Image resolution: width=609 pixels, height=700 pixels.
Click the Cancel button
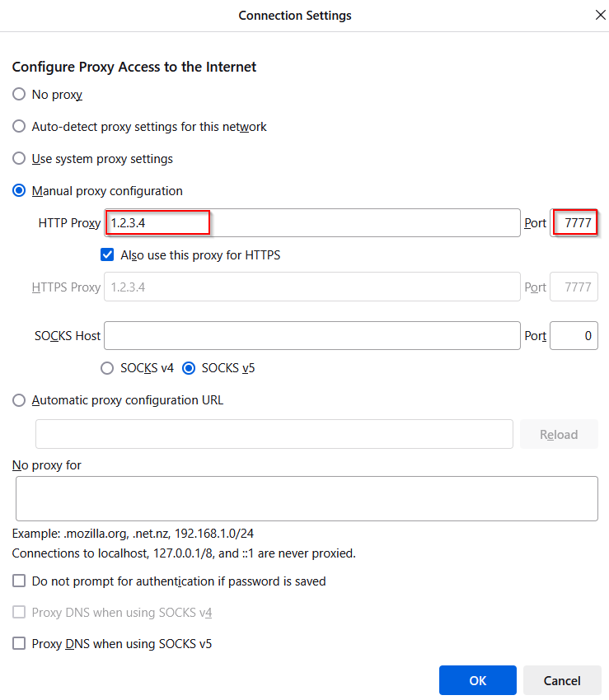pyautogui.click(x=562, y=680)
